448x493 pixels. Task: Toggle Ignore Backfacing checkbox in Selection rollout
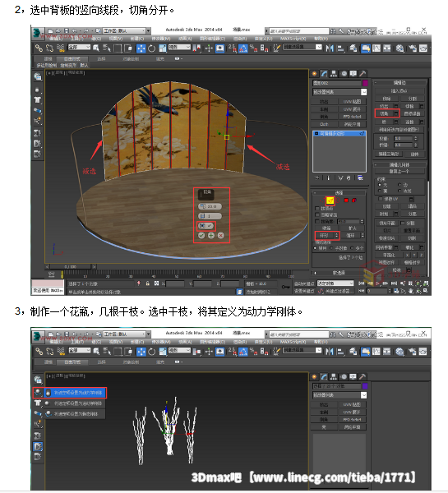click(317, 214)
